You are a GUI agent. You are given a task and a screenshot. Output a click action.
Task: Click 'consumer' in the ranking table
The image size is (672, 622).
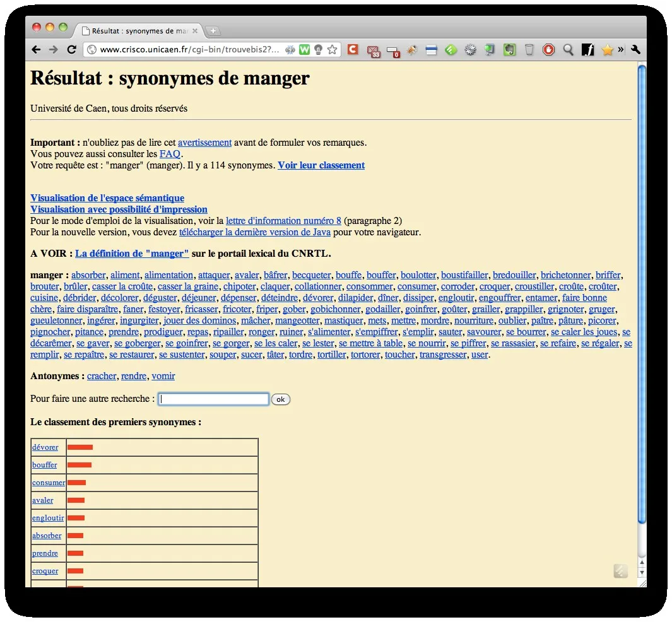point(49,483)
